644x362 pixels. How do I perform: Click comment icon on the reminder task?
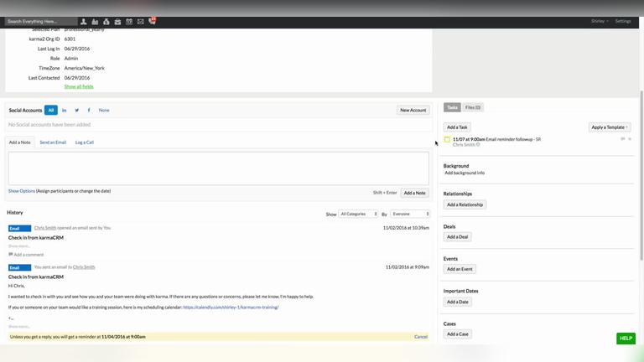[x=623, y=139]
